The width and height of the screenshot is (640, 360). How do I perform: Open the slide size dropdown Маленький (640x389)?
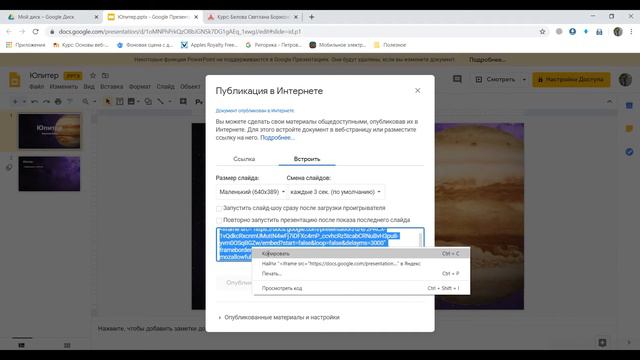(251, 192)
